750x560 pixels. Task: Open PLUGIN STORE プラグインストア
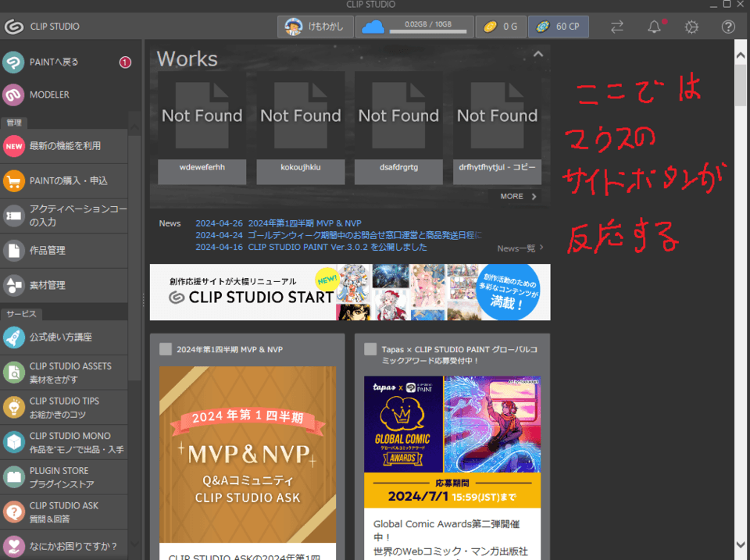pyautogui.click(x=64, y=477)
